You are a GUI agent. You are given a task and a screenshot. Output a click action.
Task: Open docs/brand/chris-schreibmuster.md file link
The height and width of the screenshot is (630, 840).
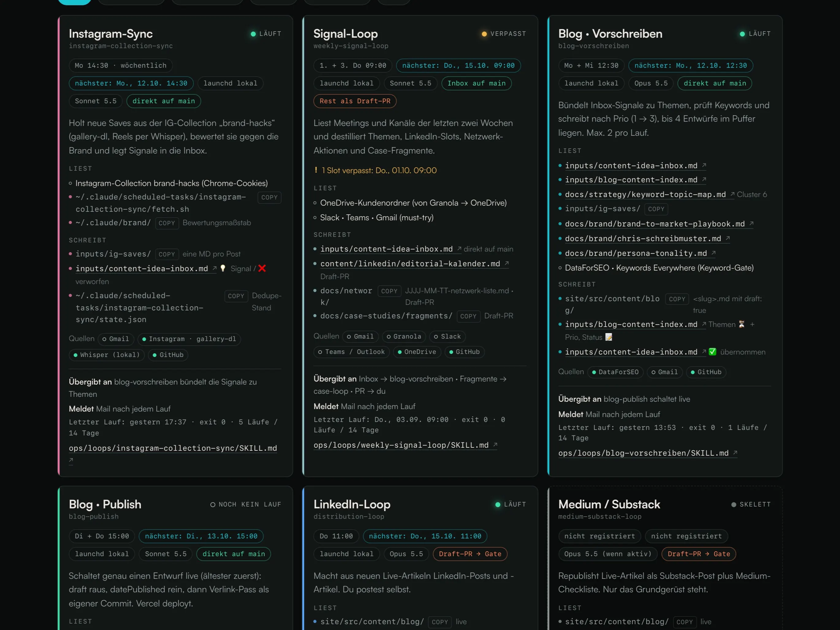click(643, 238)
